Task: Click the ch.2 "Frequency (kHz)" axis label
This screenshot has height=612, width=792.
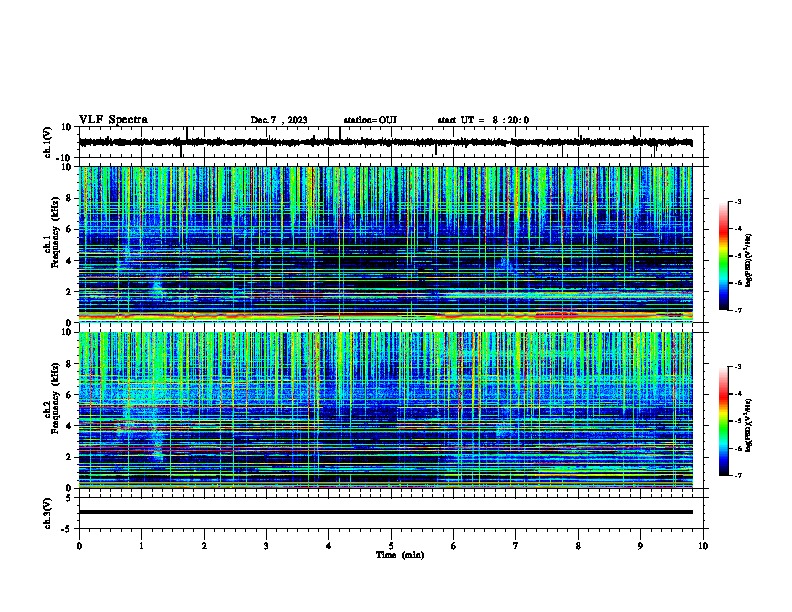Action: point(55,398)
